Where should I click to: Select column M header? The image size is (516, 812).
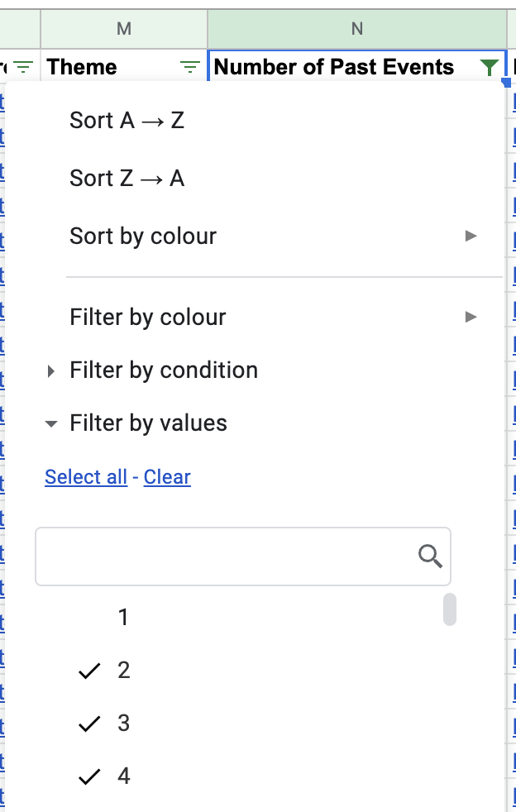[124, 29]
